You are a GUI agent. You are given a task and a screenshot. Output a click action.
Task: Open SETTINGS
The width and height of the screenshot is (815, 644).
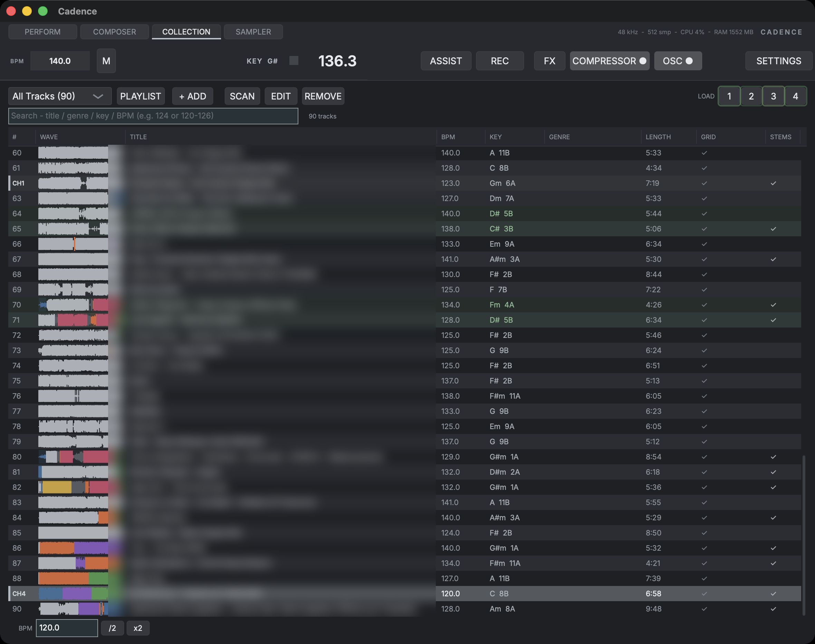pos(778,61)
